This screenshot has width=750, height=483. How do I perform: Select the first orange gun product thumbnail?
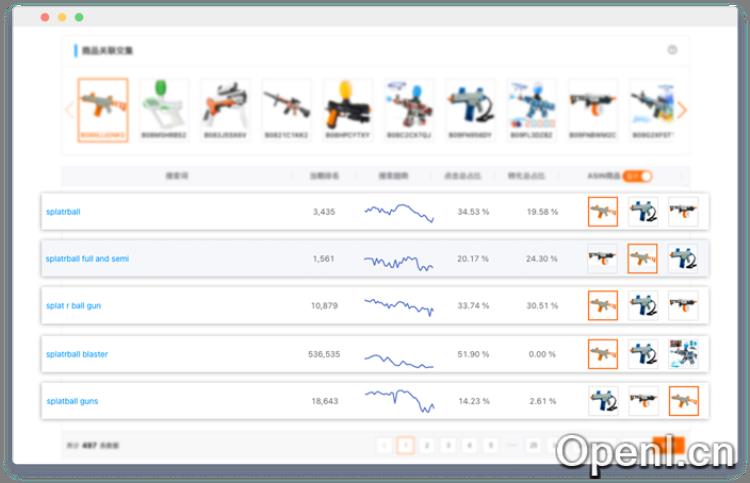point(102,104)
